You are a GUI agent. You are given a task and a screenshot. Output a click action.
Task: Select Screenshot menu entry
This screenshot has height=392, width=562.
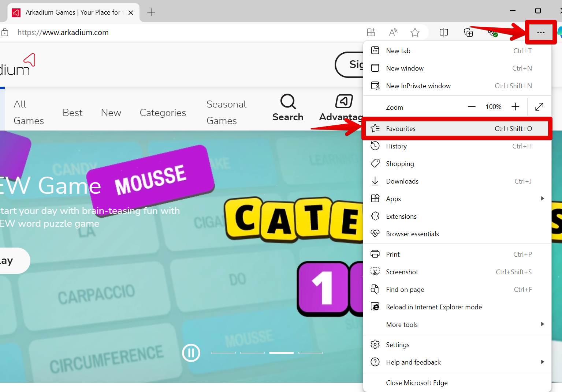(x=457, y=272)
